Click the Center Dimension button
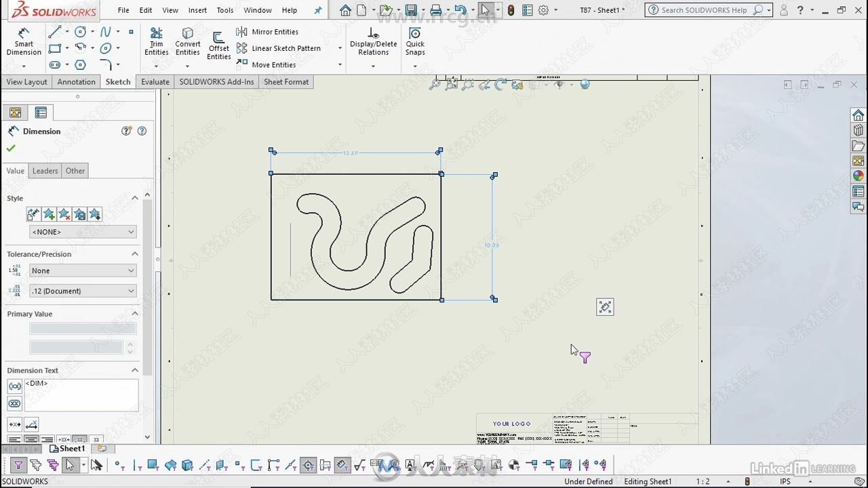Viewport: 868px width, 488px height. pyautogui.click(x=15, y=424)
